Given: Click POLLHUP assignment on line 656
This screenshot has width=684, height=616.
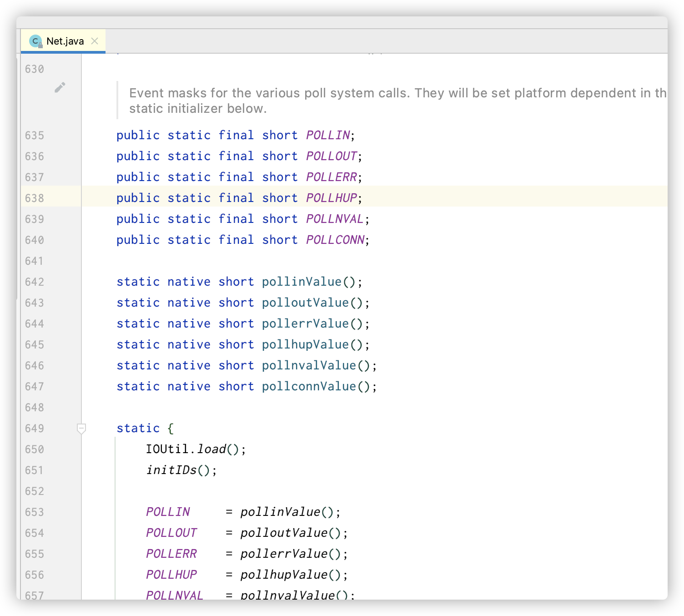Looking at the screenshot, I should coord(171,575).
